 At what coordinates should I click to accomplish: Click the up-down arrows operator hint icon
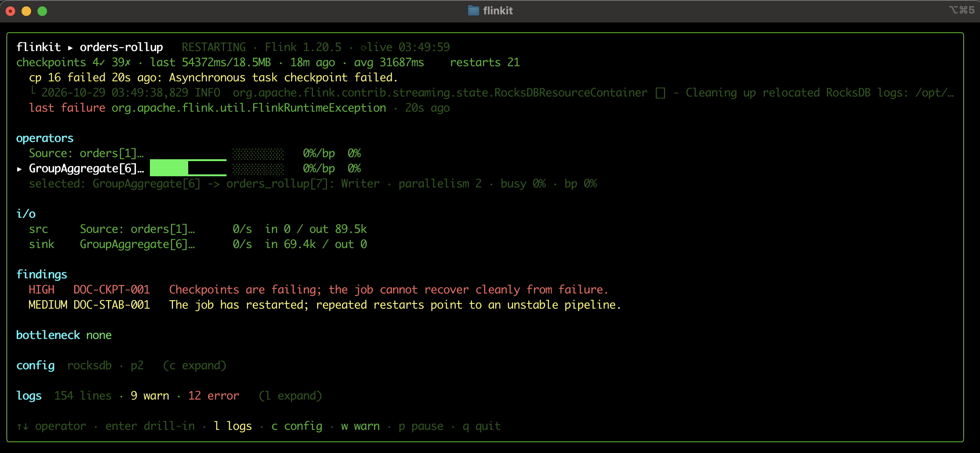[x=22, y=426]
